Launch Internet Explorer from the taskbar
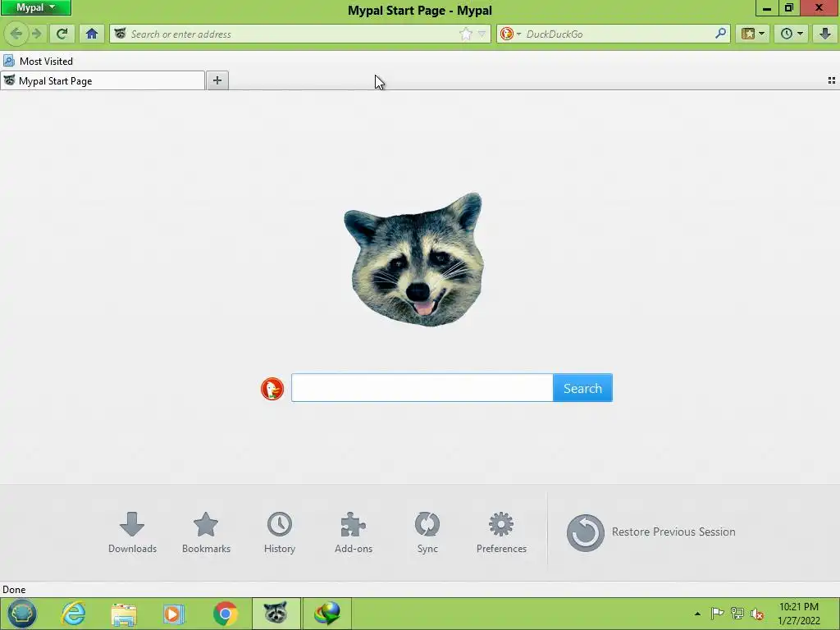The image size is (840, 630). click(x=73, y=614)
